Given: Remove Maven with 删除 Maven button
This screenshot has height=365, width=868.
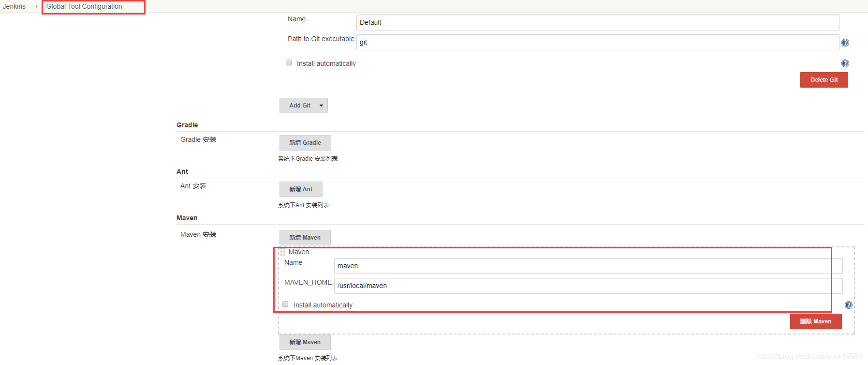Looking at the screenshot, I should [816, 321].
